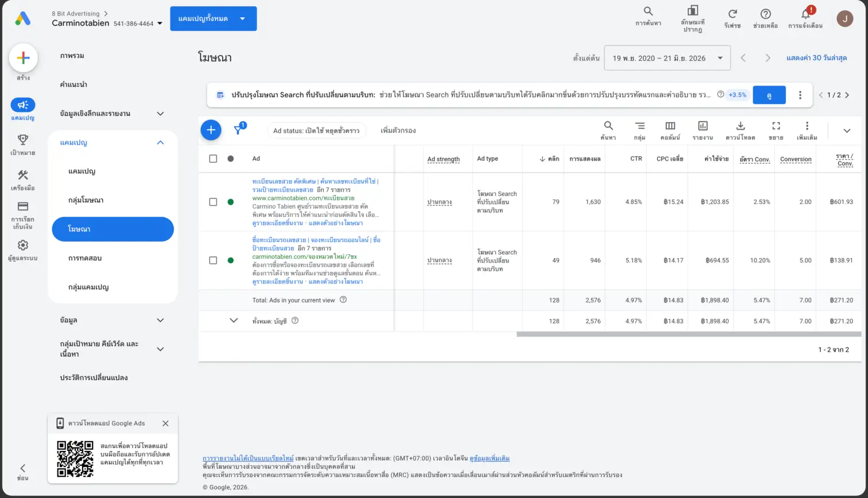
Task: Open the Notifications bell icon
Action: 806,14
